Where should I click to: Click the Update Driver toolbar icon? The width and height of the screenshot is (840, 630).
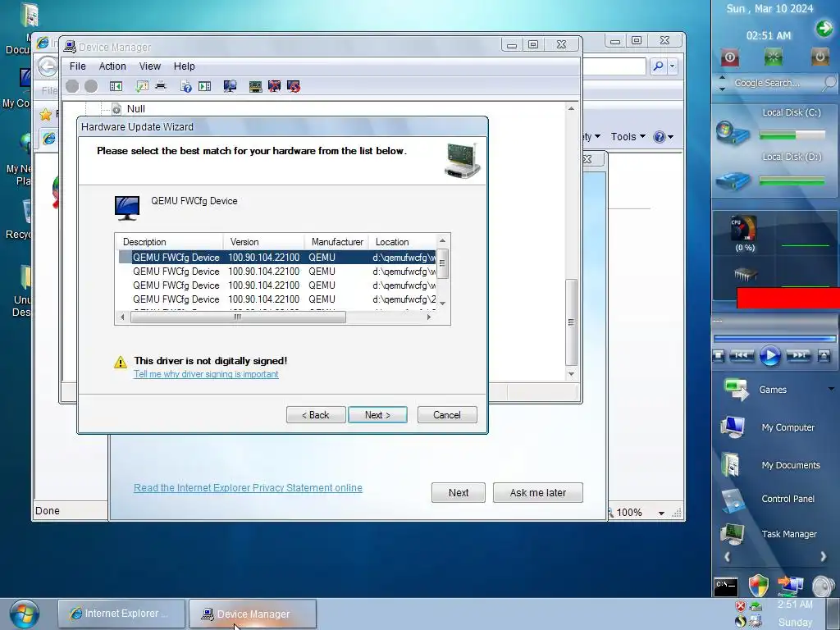(x=256, y=86)
